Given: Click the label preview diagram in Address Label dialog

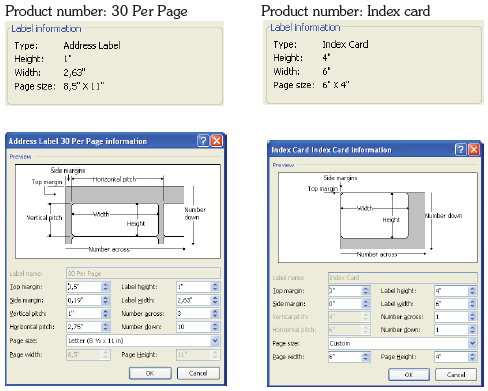Looking at the screenshot, I should tap(118, 211).
